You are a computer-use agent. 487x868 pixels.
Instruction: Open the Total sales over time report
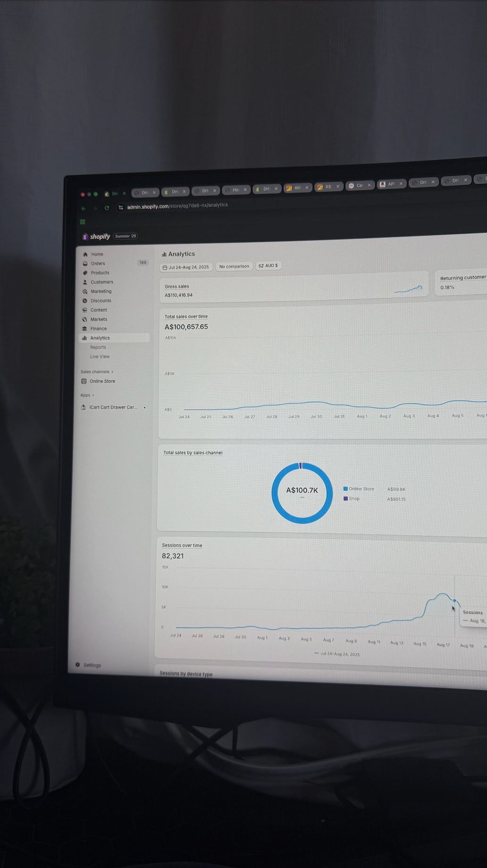(186, 317)
